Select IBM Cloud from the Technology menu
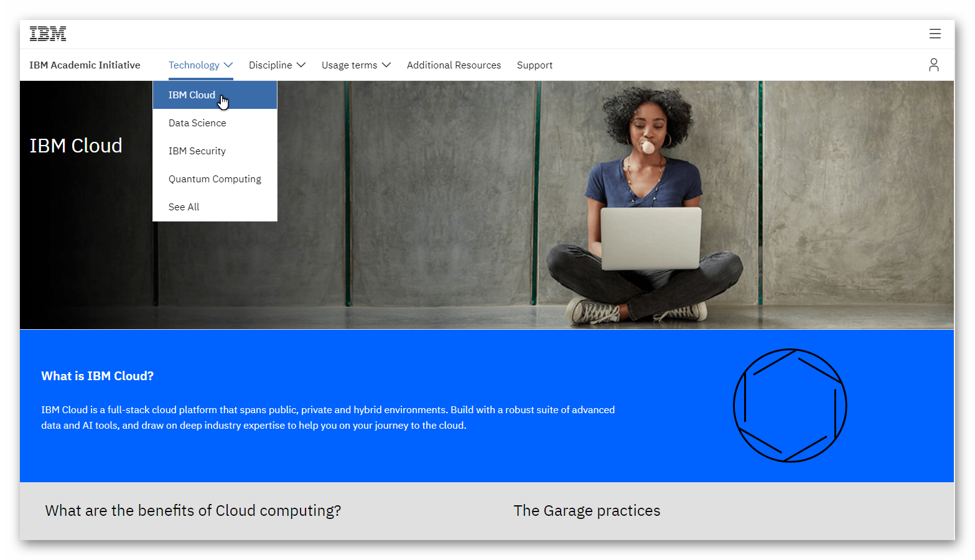 point(192,95)
